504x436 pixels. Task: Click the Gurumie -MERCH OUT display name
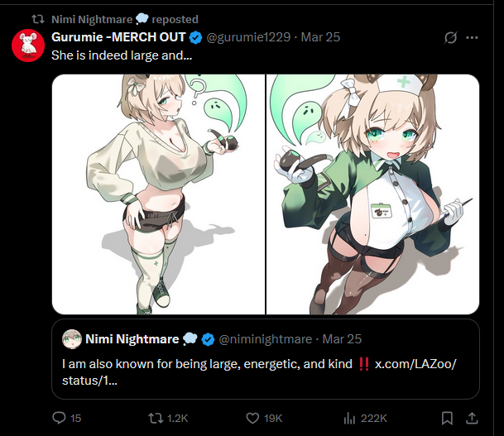[118, 37]
